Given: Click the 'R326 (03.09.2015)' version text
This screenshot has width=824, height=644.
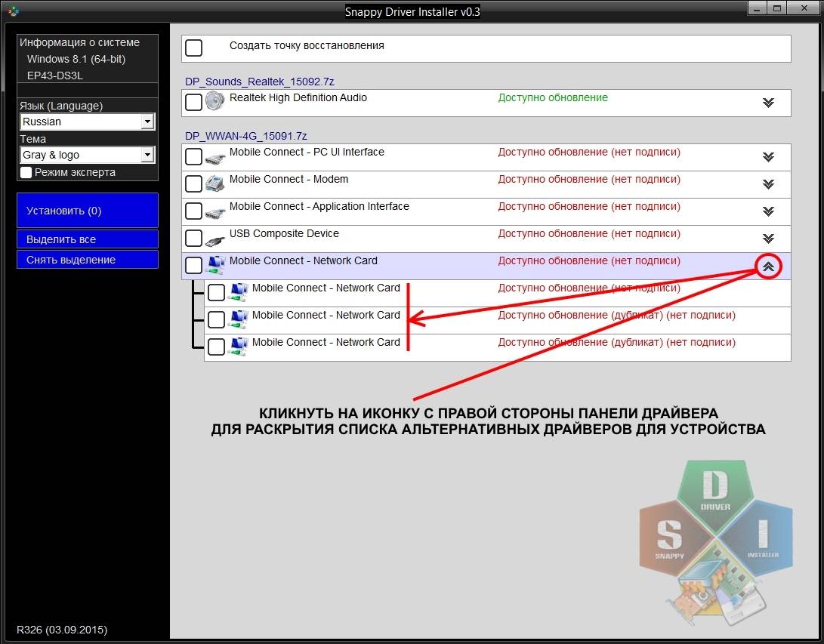Looking at the screenshot, I should click(x=62, y=630).
